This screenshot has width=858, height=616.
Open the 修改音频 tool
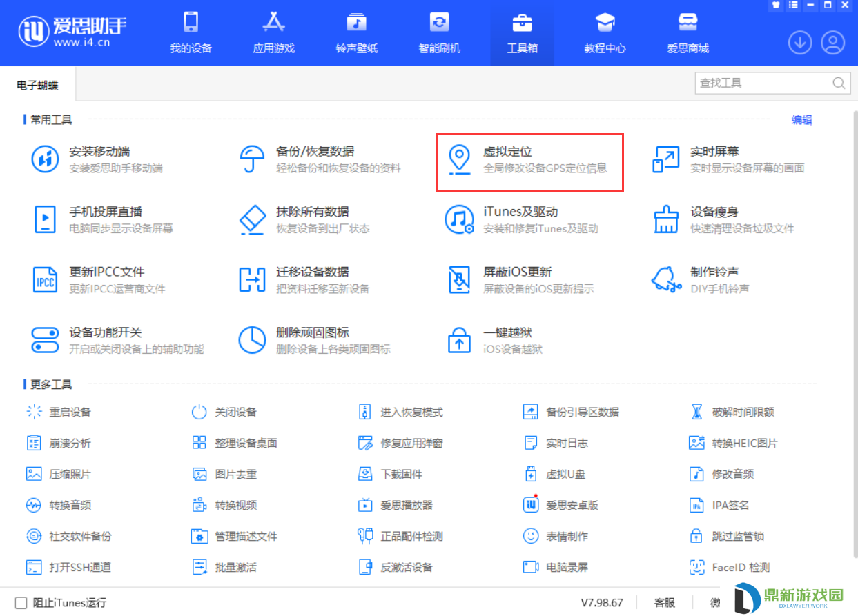721,474
